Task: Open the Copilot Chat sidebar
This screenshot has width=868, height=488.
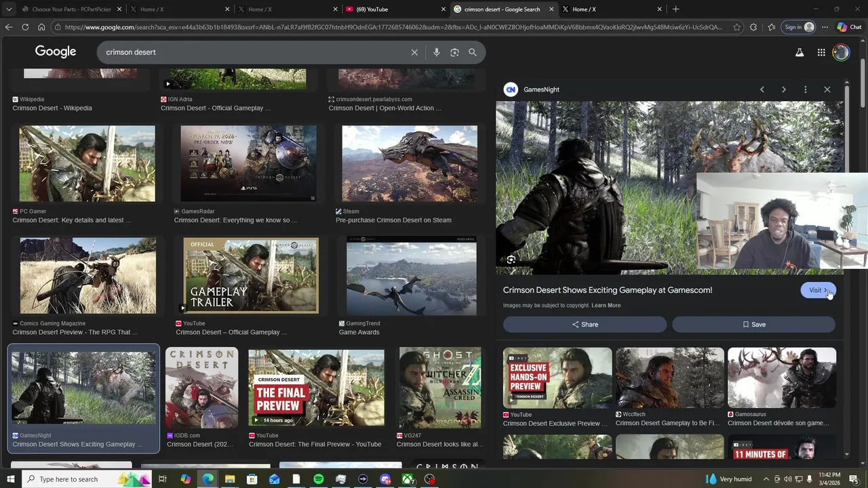Action: pyautogui.click(x=849, y=27)
